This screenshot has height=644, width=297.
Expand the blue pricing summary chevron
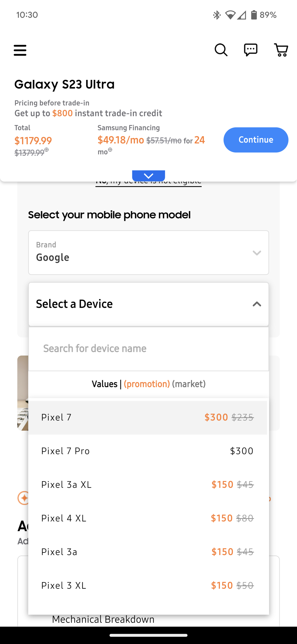[148, 176]
